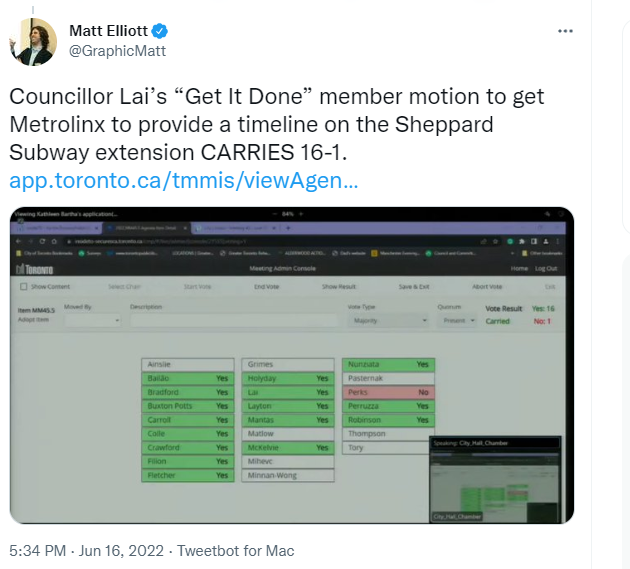Click the Description input field

232,321
